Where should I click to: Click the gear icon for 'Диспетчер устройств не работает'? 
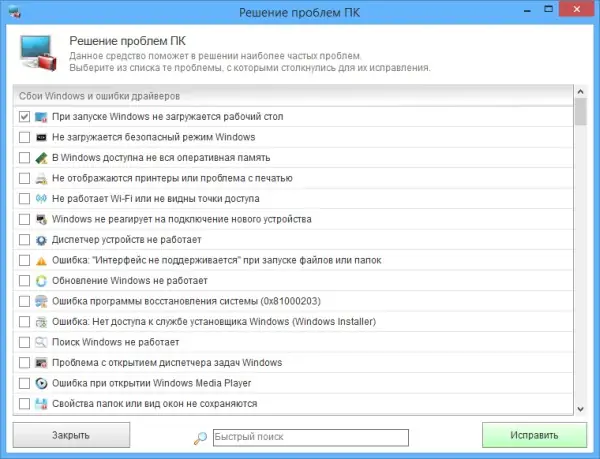(x=41, y=240)
